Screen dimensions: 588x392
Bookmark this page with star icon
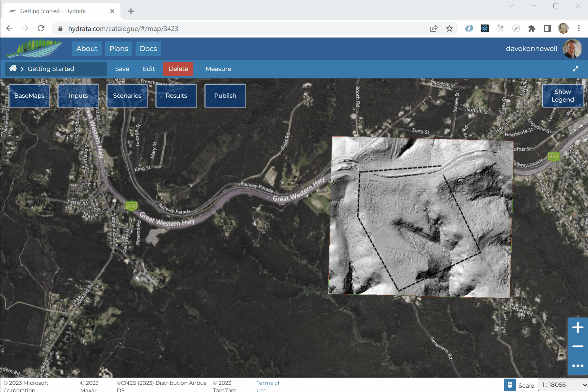click(x=449, y=29)
